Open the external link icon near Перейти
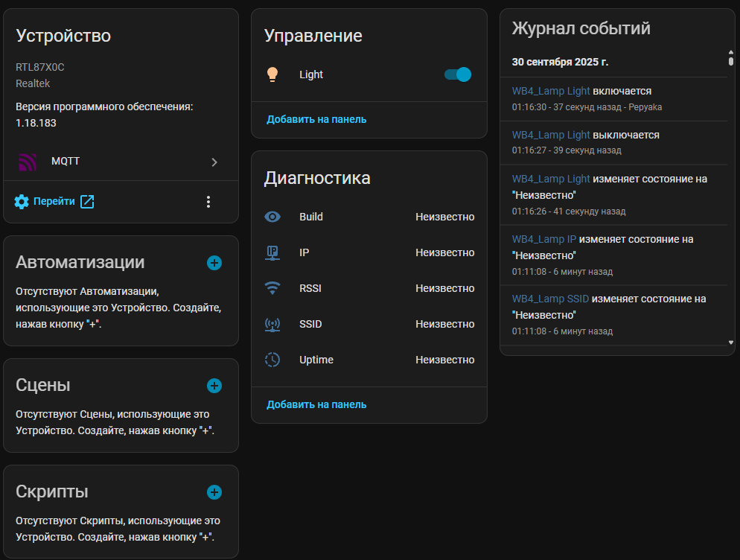The height and width of the screenshot is (560, 740). click(87, 202)
